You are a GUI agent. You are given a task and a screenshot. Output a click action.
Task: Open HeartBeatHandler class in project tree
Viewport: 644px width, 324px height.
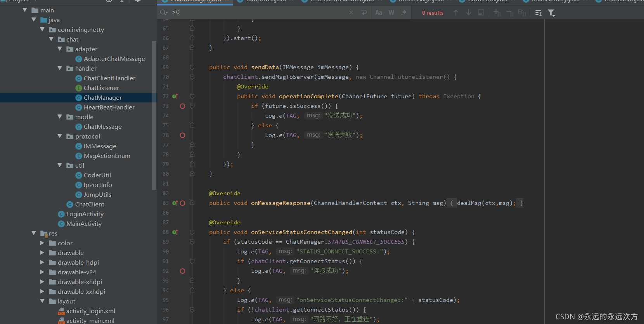pyautogui.click(x=109, y=107)
